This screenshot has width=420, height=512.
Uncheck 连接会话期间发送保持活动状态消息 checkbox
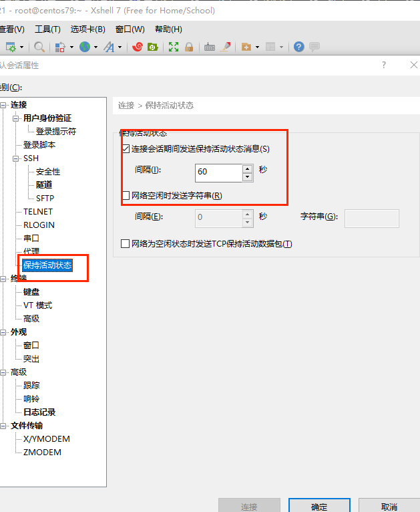[x=126, y=149]
